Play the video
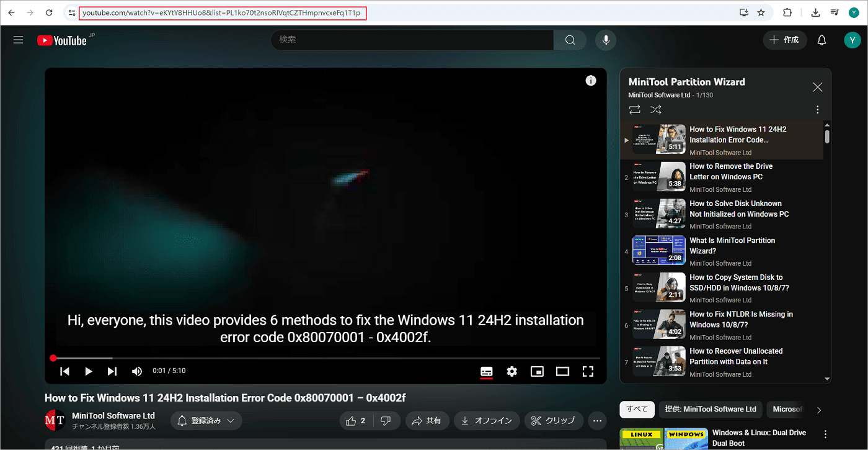 tap(88, 371)
